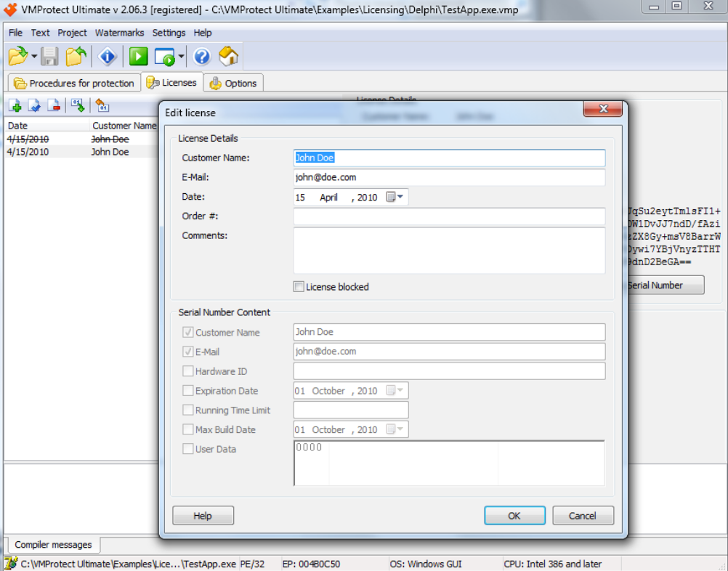
Task: Open the Settings menu
Action: 169,33
